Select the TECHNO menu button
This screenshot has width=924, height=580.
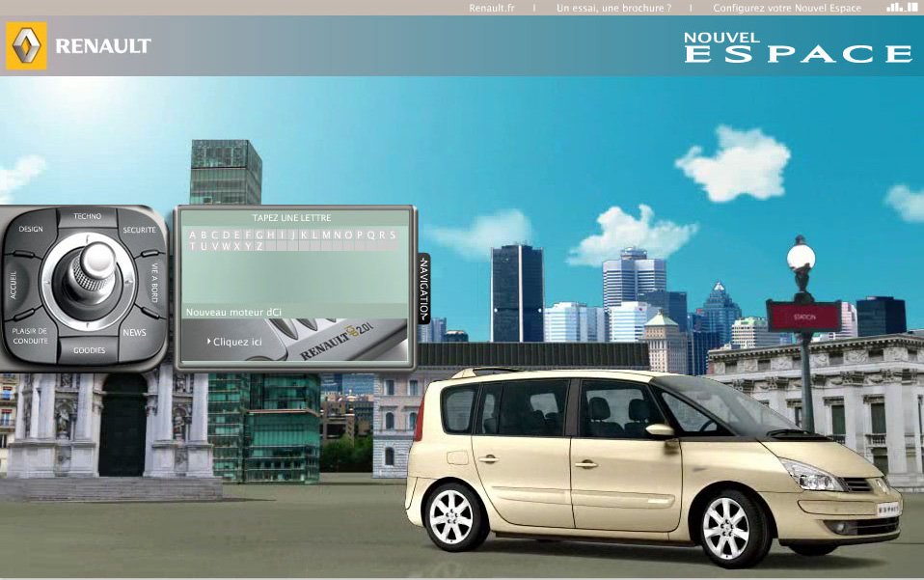coord(87,217)
